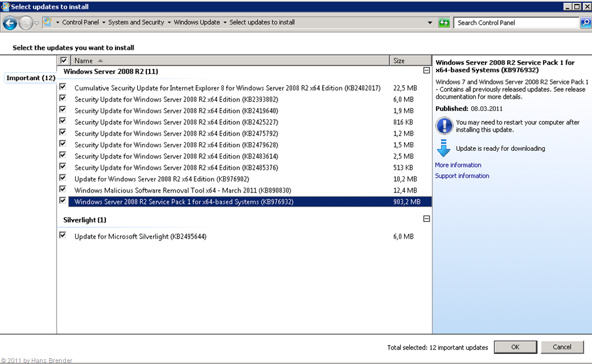The width and height of the screenshot is (592, 364).
Task: Expand dropdown arrow before Control Panel breadcrumb
Action: pyautogui.click(x=57, y=23)
